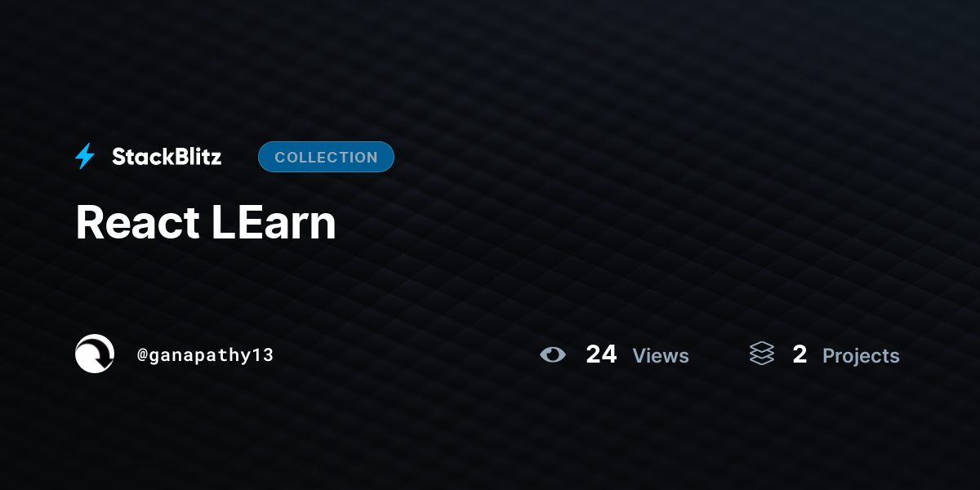Visit the @ganapathy13 profile handle
Screen dimensions: 980x490
tap(205, 355)
